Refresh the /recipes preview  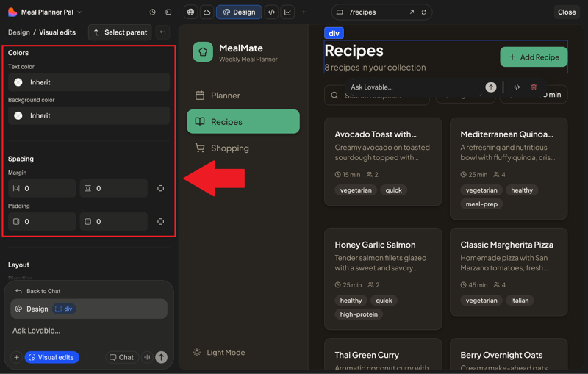tap(424, 12)
